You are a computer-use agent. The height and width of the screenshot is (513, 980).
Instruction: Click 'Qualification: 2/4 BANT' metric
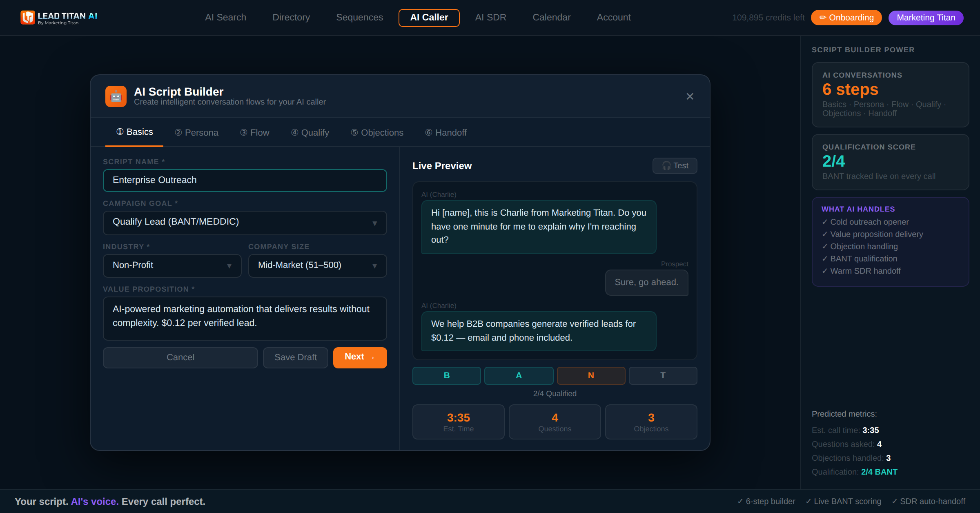point(855,472)
